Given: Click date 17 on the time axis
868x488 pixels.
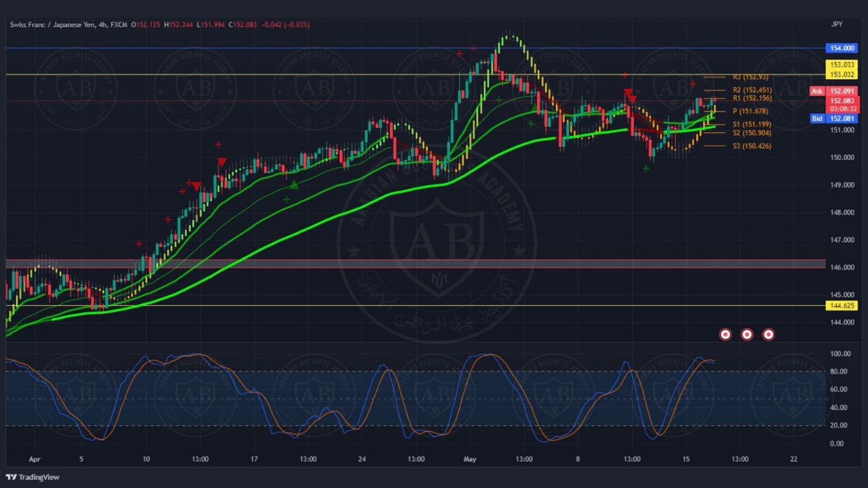Looking at the screenshot, I should coord(254,459).
